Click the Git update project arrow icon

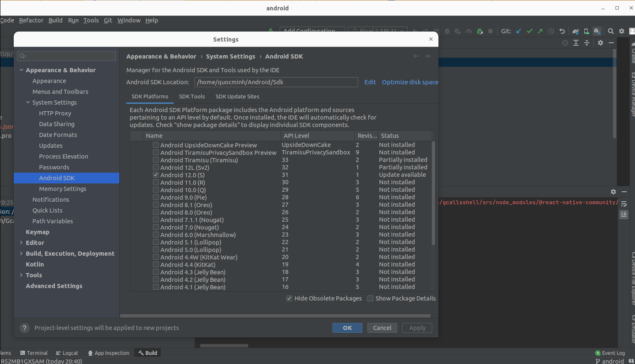(519, 31)
